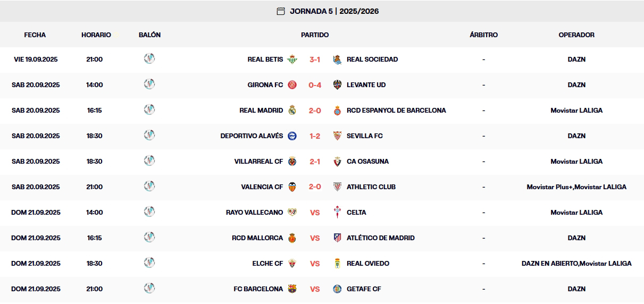Click the Villarreal CF club crest
This screenshot has height=304, width=644.
point(292,162)
